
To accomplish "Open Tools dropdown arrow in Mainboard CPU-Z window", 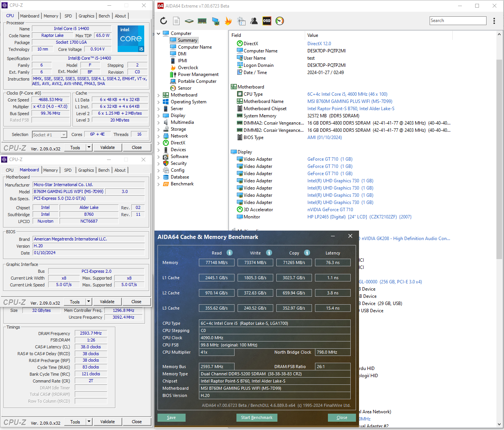I will pyautogui.click(x=89, y=302).
